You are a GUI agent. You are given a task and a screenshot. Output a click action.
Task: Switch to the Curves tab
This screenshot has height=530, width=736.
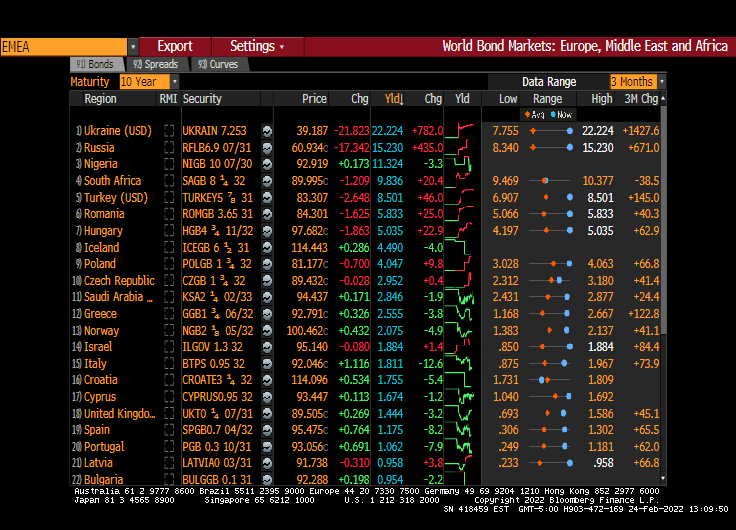coord(217,64)
